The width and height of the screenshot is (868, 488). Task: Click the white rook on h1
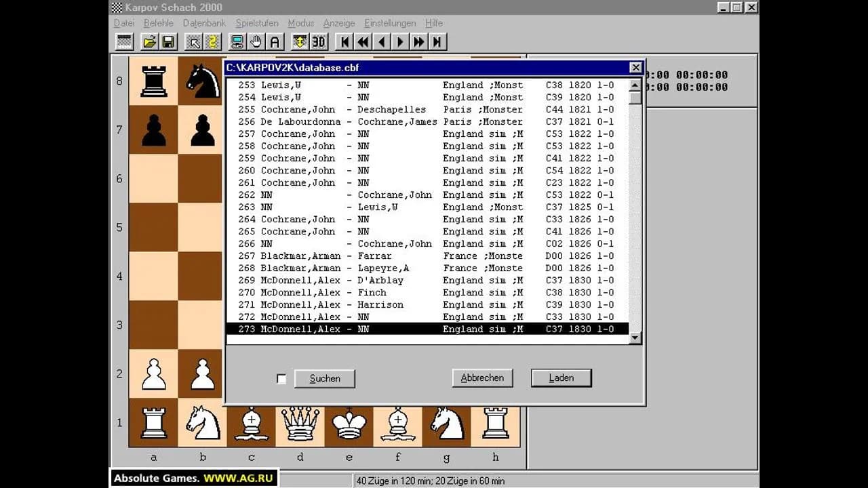[x=495, y=423]
